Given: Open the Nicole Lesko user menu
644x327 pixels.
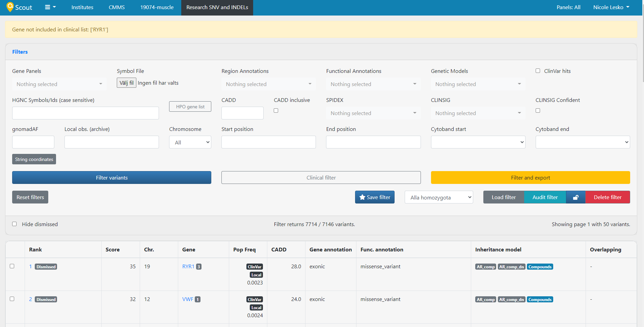Looking at the screenshot, I should [611, 7].
